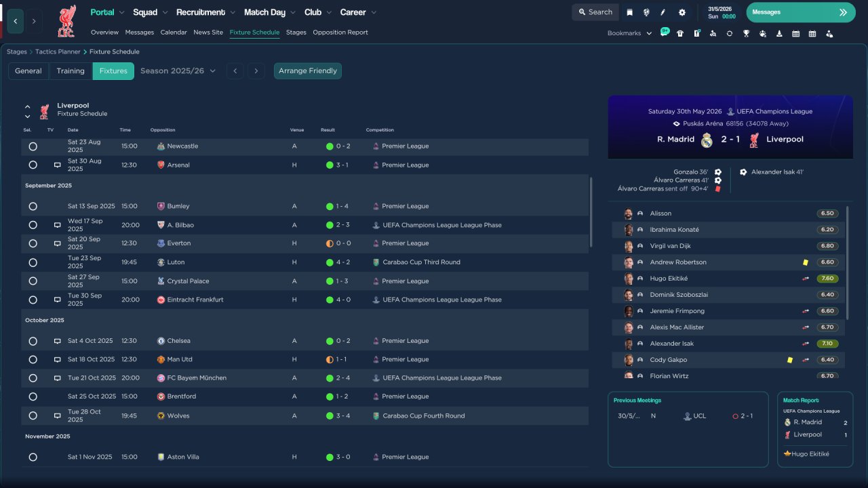Select the Newcastle fixture radio button

(33, 146)
